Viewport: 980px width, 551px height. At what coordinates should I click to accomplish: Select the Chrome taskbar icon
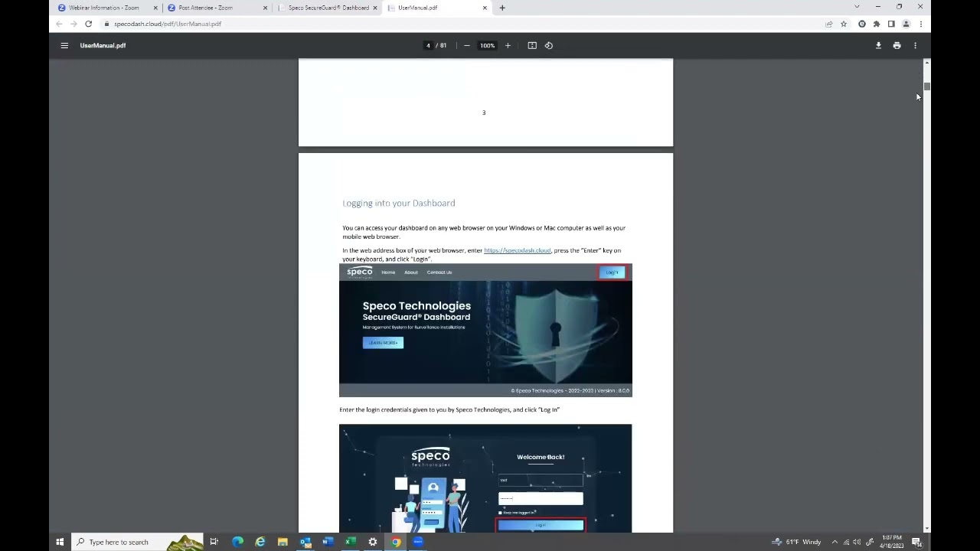point(396,542)
